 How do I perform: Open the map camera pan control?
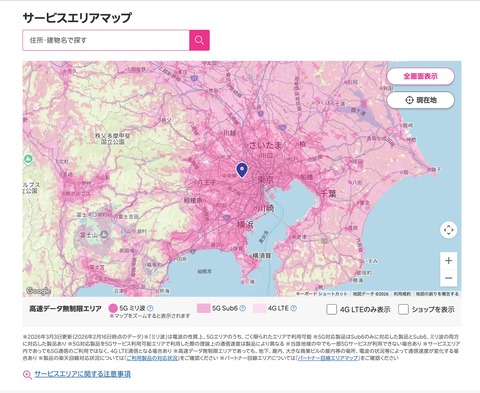[x=448, y=230]
